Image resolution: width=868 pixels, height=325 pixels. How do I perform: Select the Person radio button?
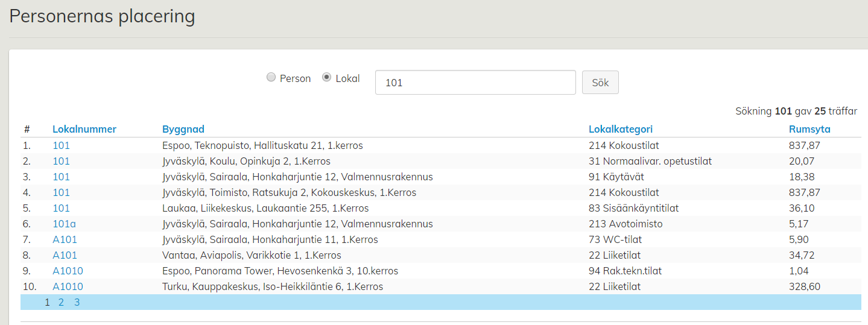click(x=271, y=78)
